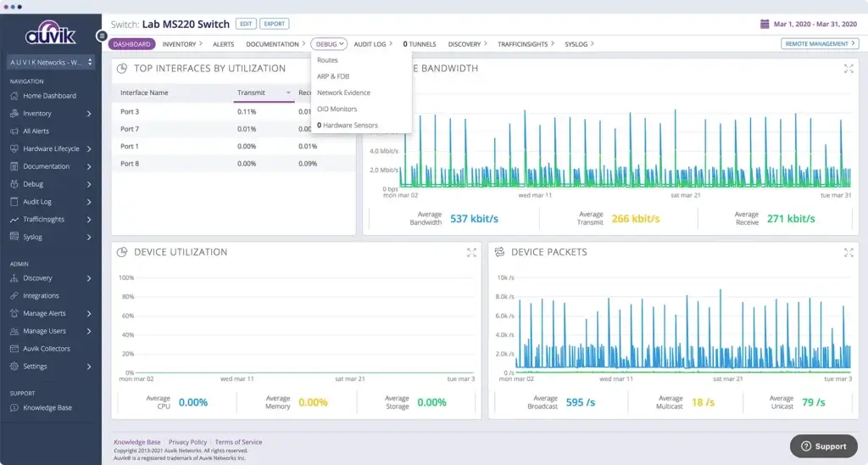Click the Integrations link icon
The width and height of the screenshot is (868, 465).
(x=14, y=296)
